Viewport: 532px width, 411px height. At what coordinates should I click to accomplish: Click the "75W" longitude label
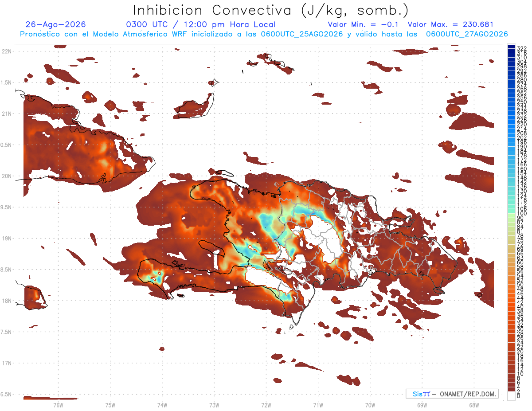pyautogui.click(x=110, y=405)
